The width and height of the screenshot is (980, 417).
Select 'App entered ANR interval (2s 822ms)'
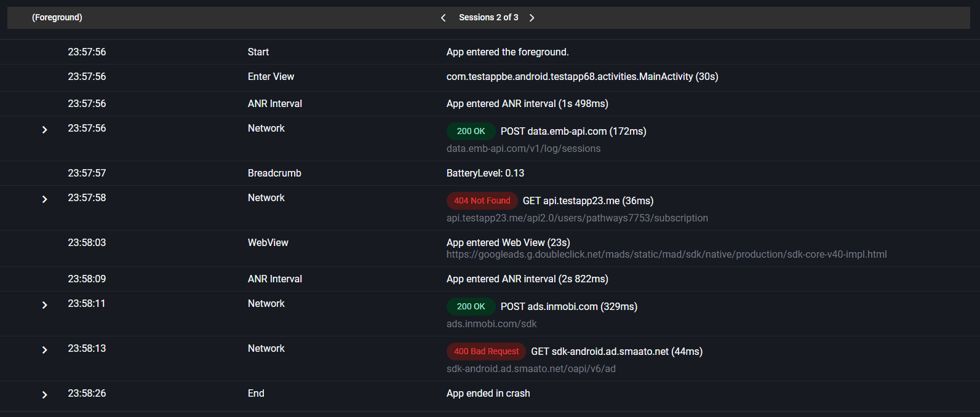pyautogui.click(x=527, y=279)
